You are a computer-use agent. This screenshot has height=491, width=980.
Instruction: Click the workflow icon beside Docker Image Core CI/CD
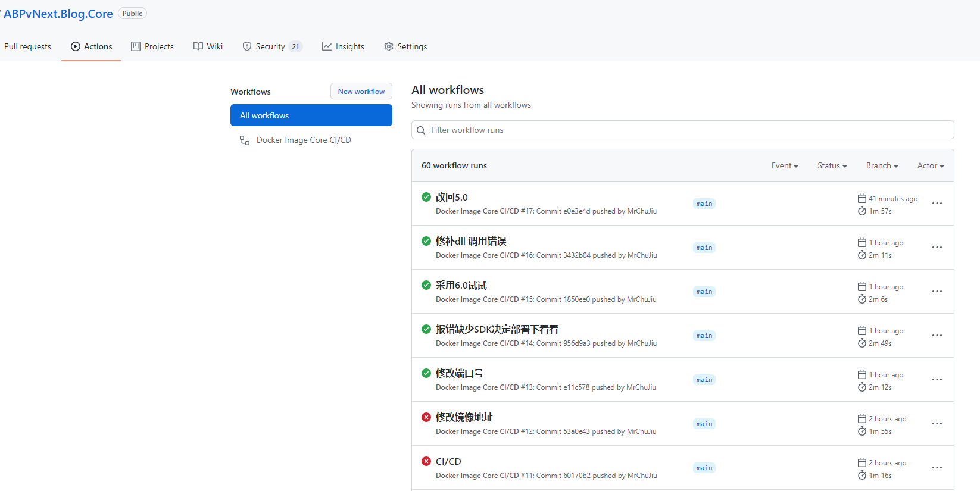click(245, 140)
